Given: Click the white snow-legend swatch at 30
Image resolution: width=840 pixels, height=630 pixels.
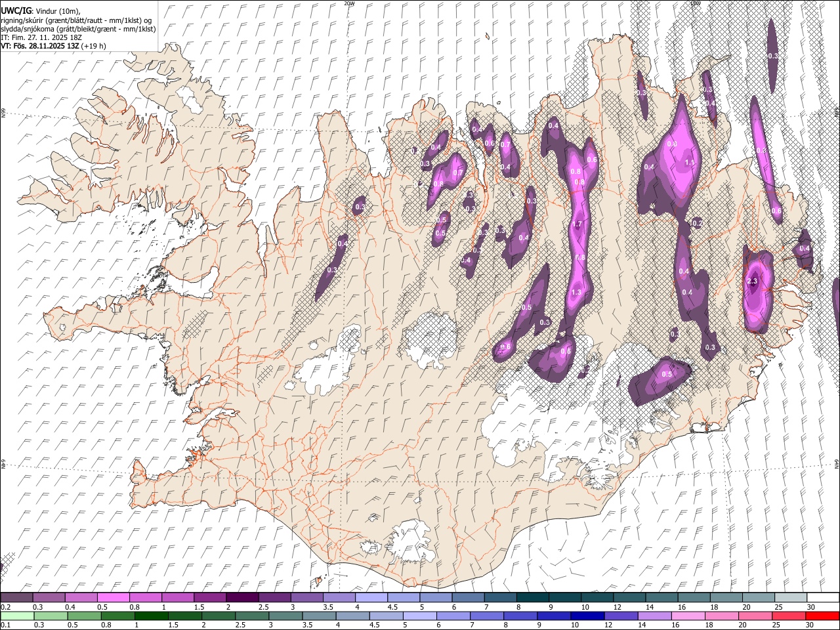Looking at the screenshot, I should click(x=823, y=597).
